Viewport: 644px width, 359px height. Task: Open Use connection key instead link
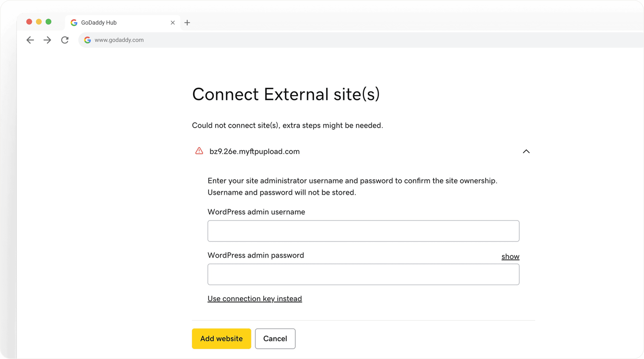255,298
